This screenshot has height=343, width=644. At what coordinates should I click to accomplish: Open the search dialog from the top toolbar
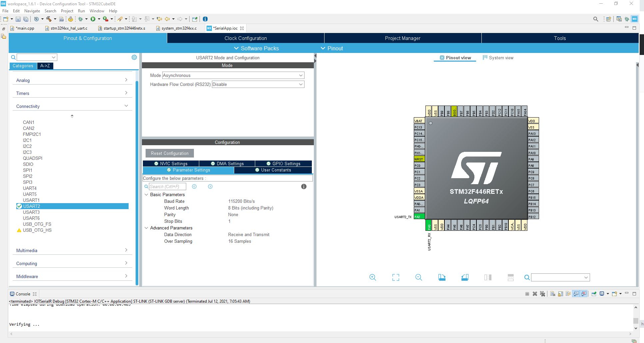point(596,19)
